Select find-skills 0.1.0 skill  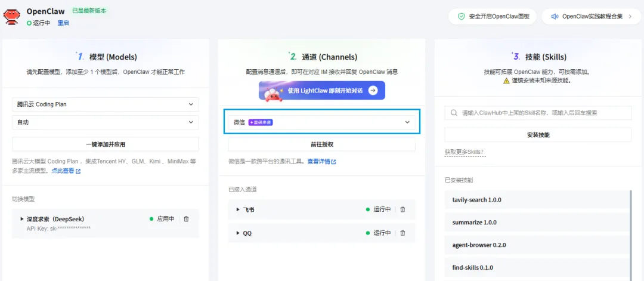[537, 267]
